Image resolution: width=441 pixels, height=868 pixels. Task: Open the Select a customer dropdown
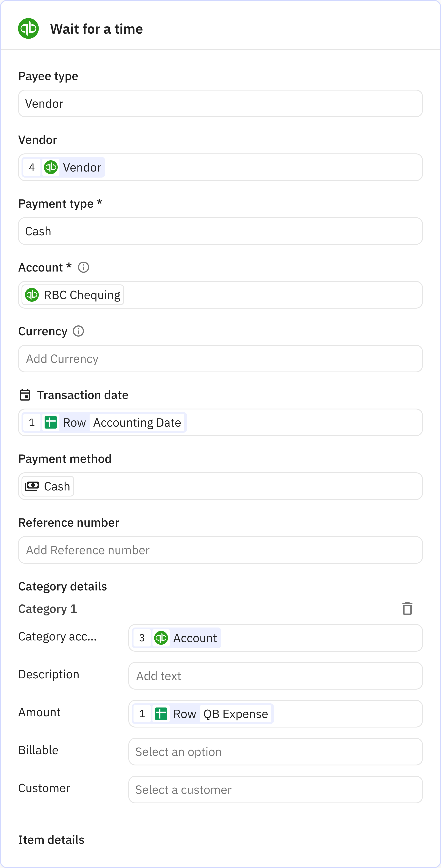pos(275,790)
